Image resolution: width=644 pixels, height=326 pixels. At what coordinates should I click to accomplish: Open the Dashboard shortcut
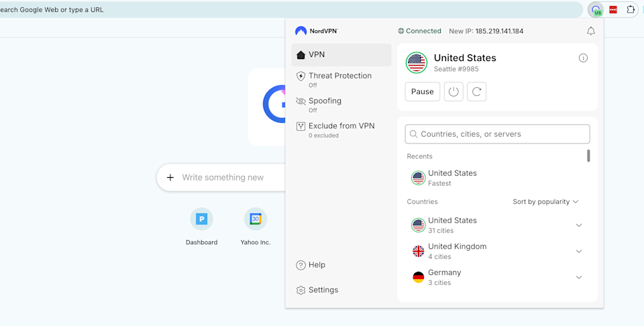coord(201,227)
